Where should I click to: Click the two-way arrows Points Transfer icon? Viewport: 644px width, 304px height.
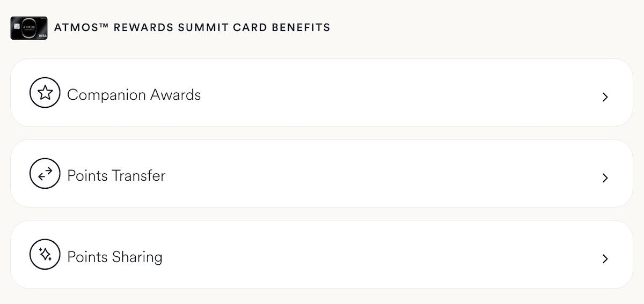tap(45, 174)
